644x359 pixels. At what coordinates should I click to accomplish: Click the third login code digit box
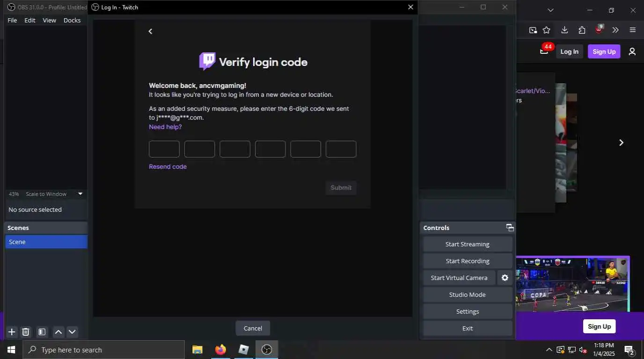click(x=235, y=149)
